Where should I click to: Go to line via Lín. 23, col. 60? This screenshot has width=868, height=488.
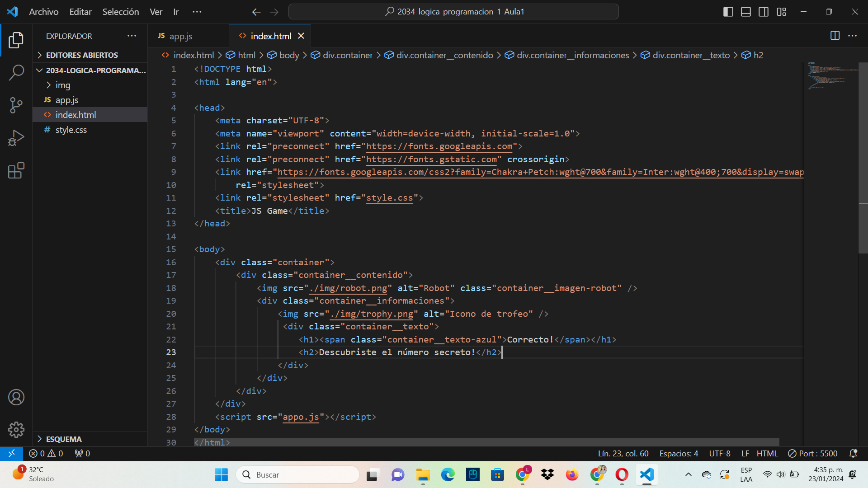point(623,453)
